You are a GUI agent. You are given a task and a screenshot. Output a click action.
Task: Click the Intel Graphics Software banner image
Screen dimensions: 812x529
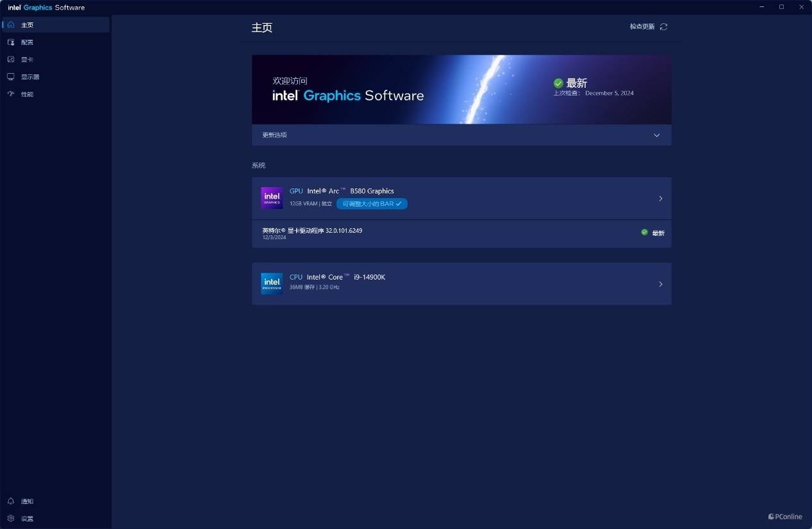point(461,89)
